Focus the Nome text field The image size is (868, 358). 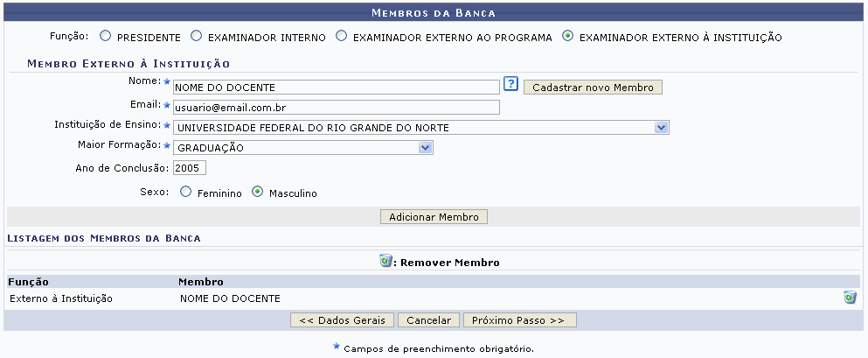point(336,88)
